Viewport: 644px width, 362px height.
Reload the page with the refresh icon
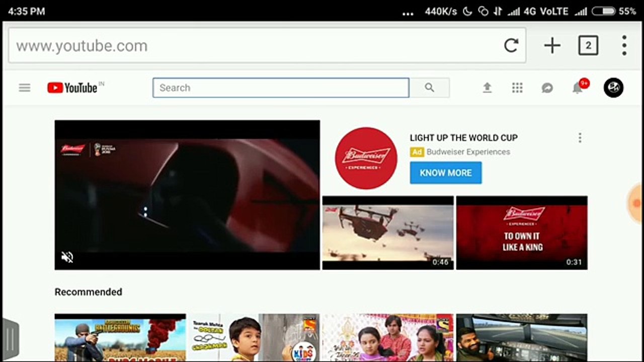coord(511,46)
